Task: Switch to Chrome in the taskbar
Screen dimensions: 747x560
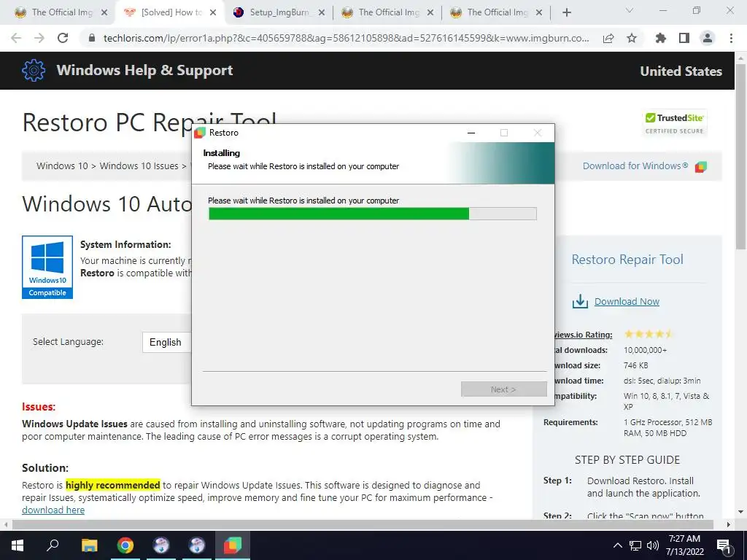Action: 125,545
